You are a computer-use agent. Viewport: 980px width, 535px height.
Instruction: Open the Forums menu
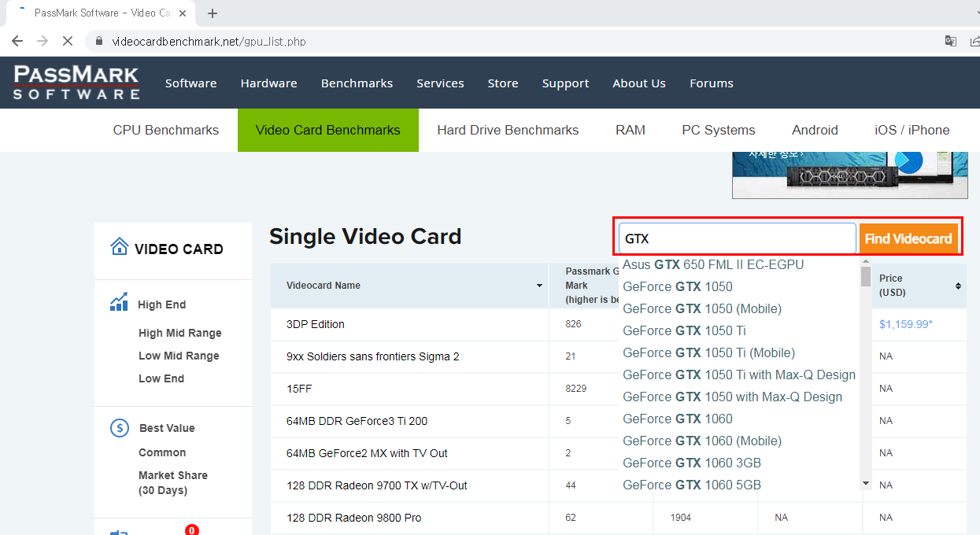point(712,83)
